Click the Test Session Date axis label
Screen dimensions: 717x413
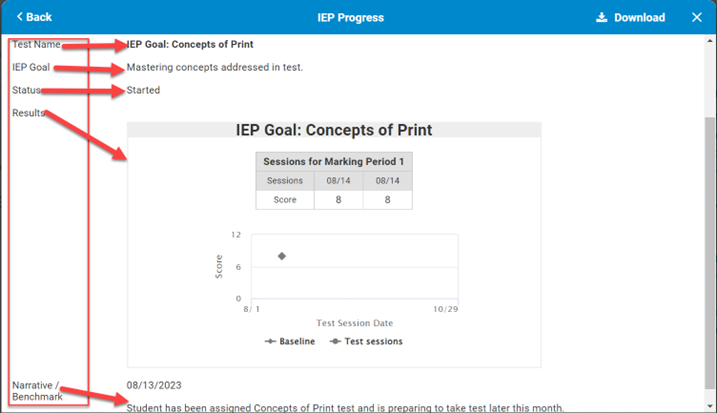[x=354, y=323]
